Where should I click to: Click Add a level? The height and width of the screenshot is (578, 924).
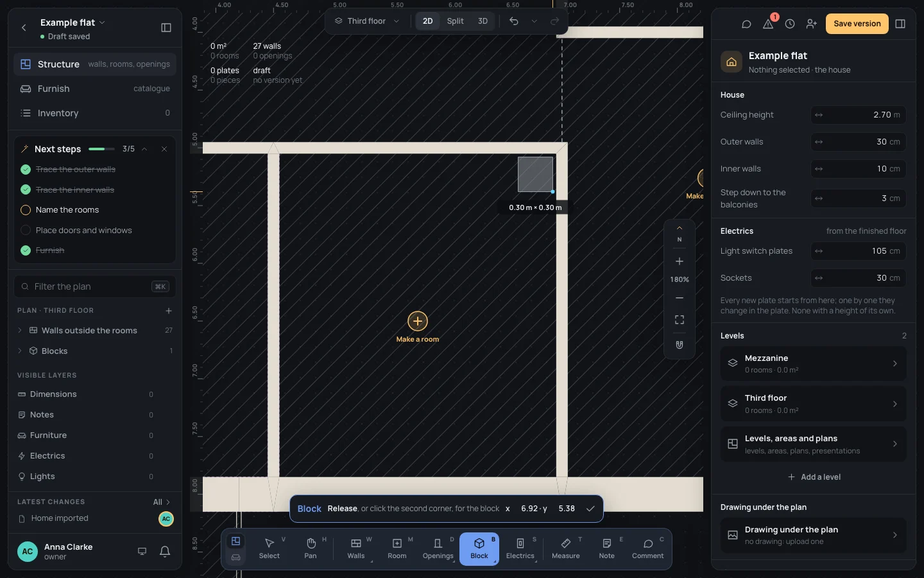click(x=814, y=477)
